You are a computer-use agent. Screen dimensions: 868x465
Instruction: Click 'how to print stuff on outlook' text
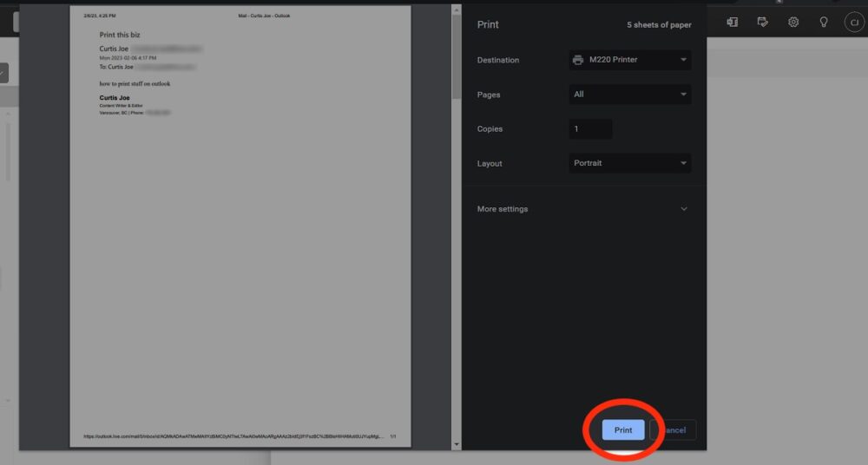135,83
